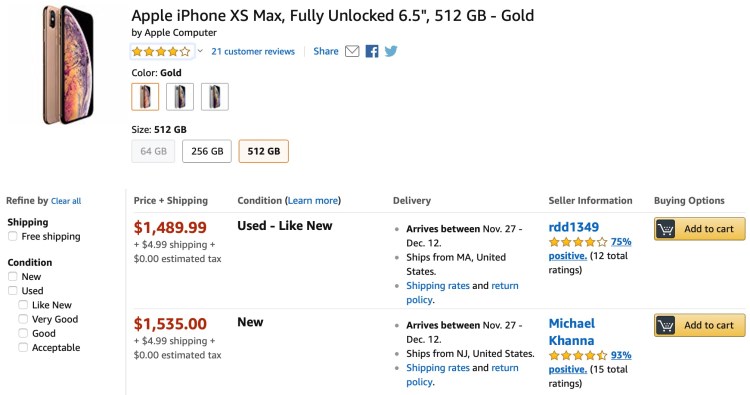Select the 512 GB size option
Image resolution: width=750 pixels, height=395 pixels.
tap(264, 151)
